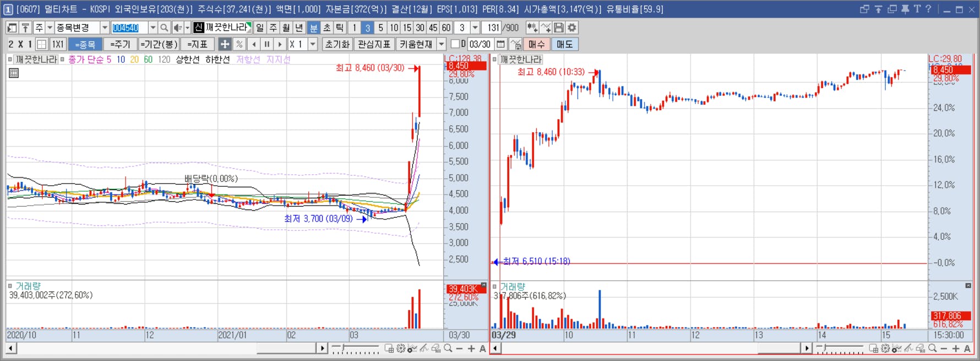Toggle the =종목 sync button
The height and width of the screenshot is (361, 980).
click(85, 44)
